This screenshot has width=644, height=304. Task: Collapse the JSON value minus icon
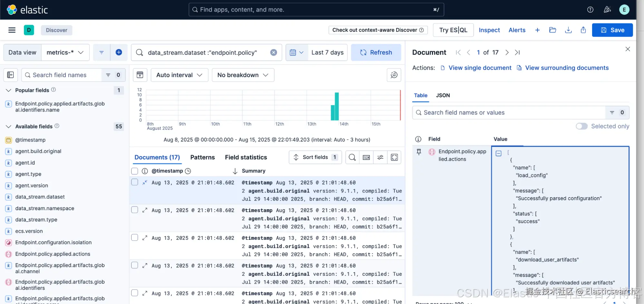point(499,153)
